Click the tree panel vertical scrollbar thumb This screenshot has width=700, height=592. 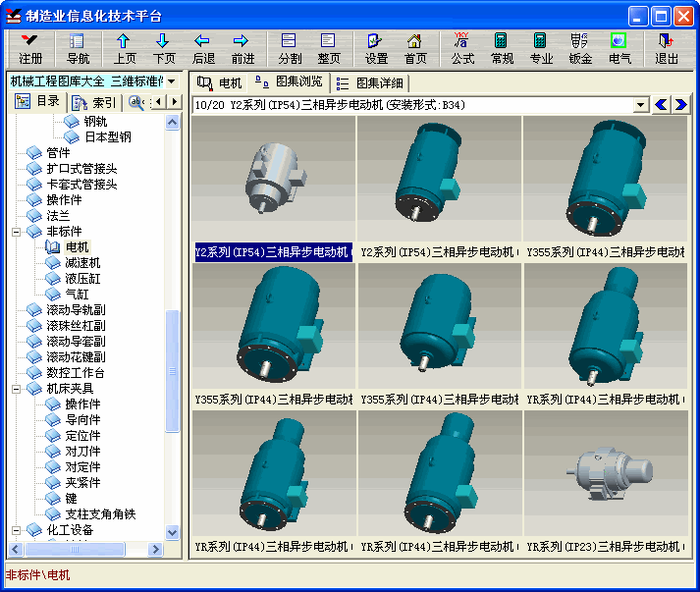[173, 368]
